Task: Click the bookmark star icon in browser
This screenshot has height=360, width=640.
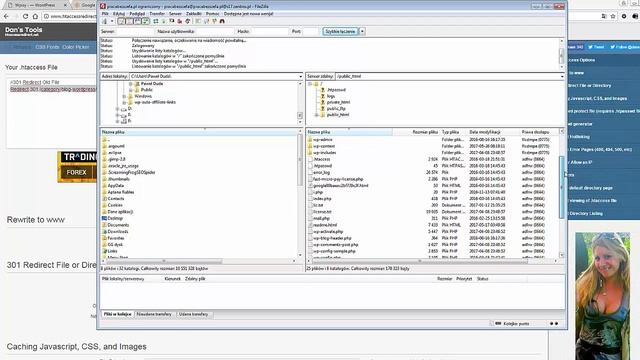Action: pos(613,16)
